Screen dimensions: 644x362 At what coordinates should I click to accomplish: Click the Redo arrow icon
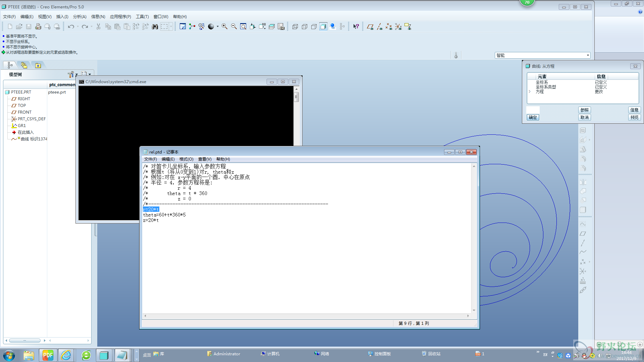(85, 26)
